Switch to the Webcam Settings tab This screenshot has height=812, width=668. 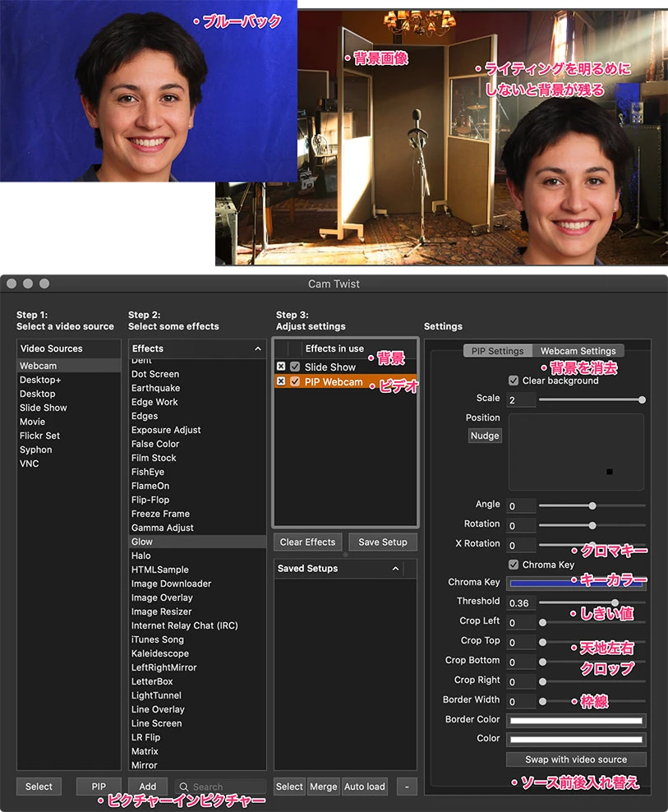pos(578,351)
